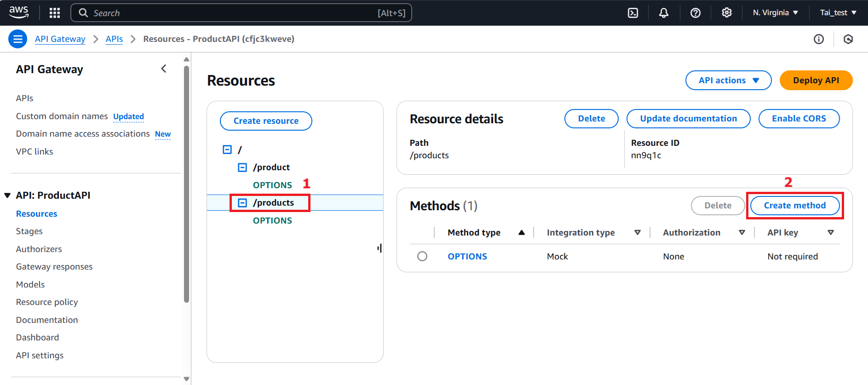The height and width of the screenshot is (385, 868).
Task: Click the sidebar vertical scrollbar
Action: tap(186, 184)
